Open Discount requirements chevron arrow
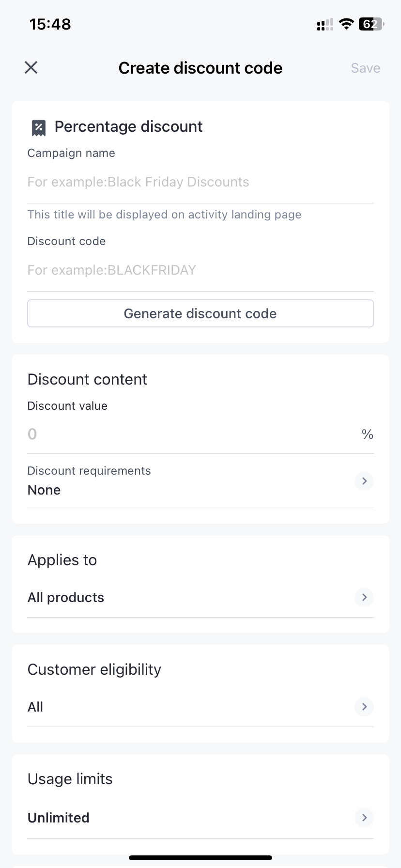 364,481
